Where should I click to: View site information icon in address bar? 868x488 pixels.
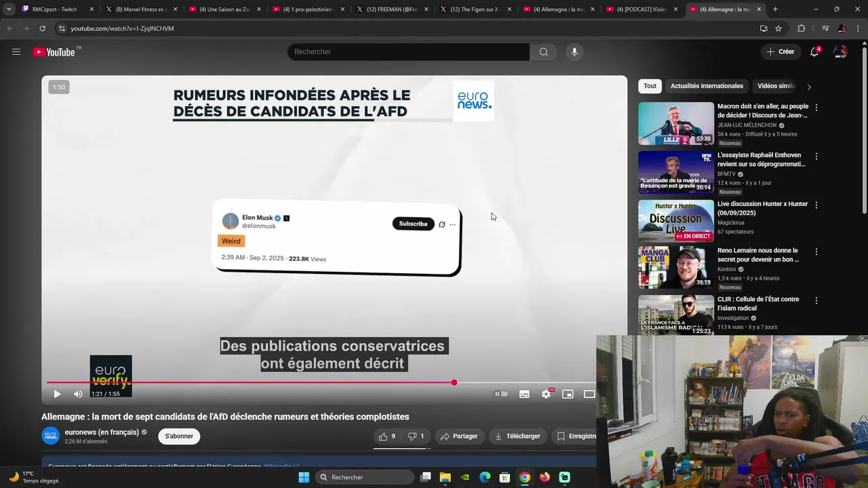tap(62, 28)
